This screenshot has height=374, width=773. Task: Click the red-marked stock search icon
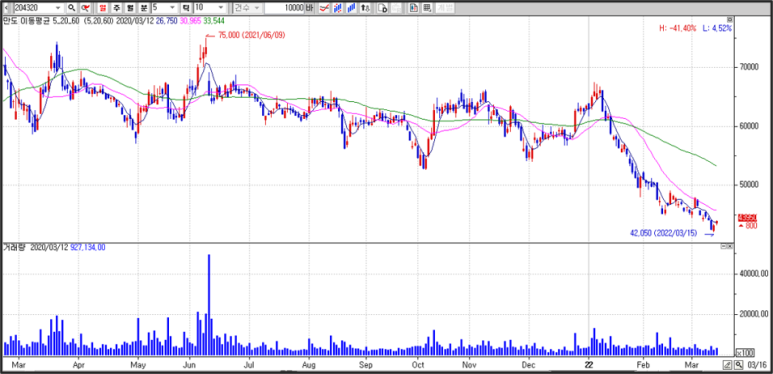tap(86, 8)
